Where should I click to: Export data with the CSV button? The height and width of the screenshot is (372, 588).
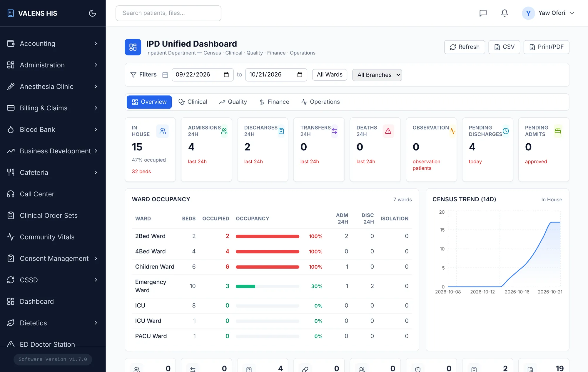(x=504, y=47)
